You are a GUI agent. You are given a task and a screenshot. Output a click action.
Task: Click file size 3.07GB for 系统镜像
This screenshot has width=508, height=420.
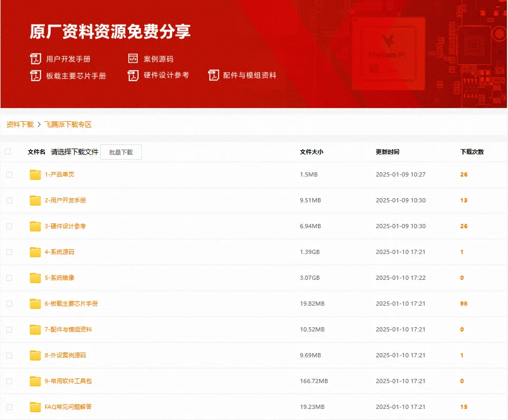click(310, 278)
